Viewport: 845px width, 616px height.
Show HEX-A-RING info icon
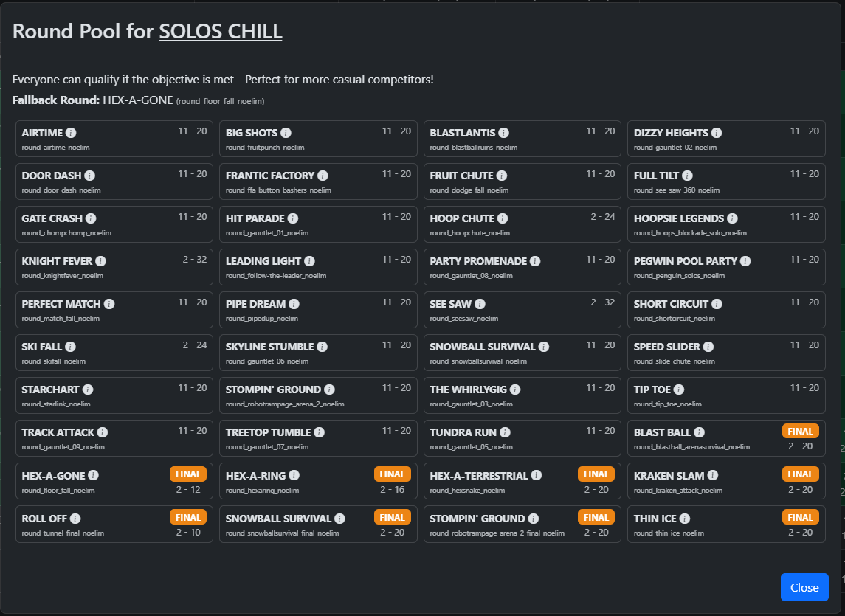[x=294, y=475]
